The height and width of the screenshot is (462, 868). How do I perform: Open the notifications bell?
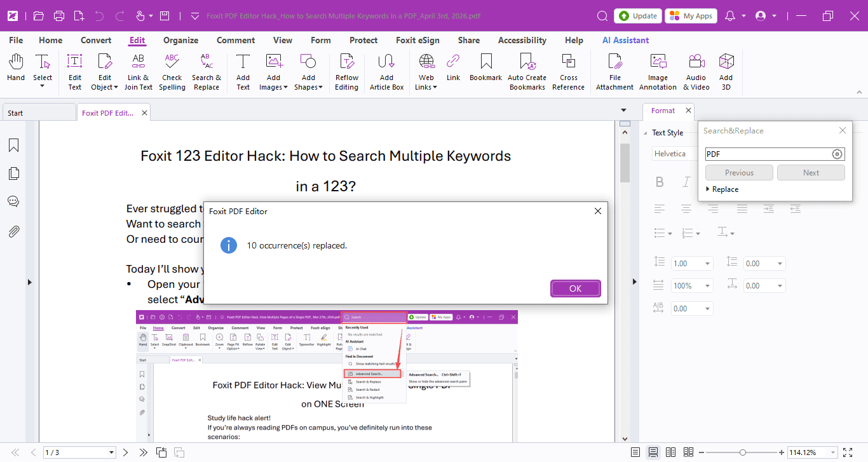731,16
